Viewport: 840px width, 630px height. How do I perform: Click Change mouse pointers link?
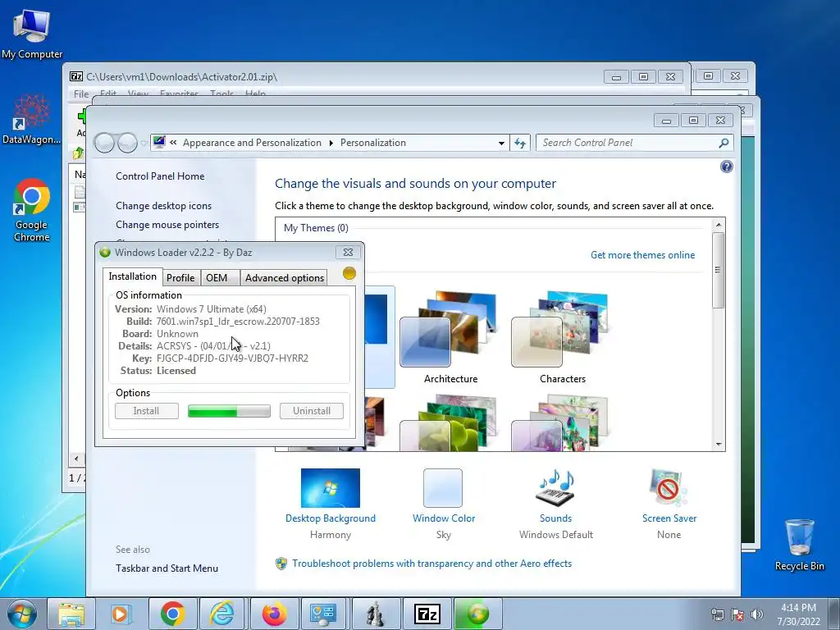point(167,225)
